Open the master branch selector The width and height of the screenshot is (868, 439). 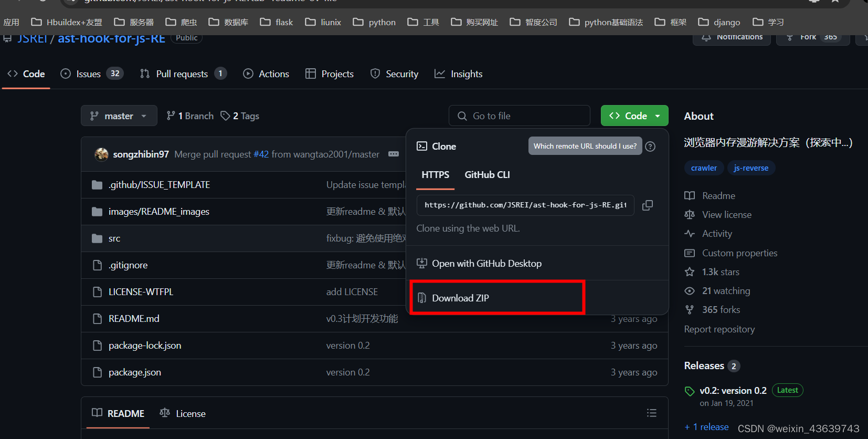(x=119, y=116)
